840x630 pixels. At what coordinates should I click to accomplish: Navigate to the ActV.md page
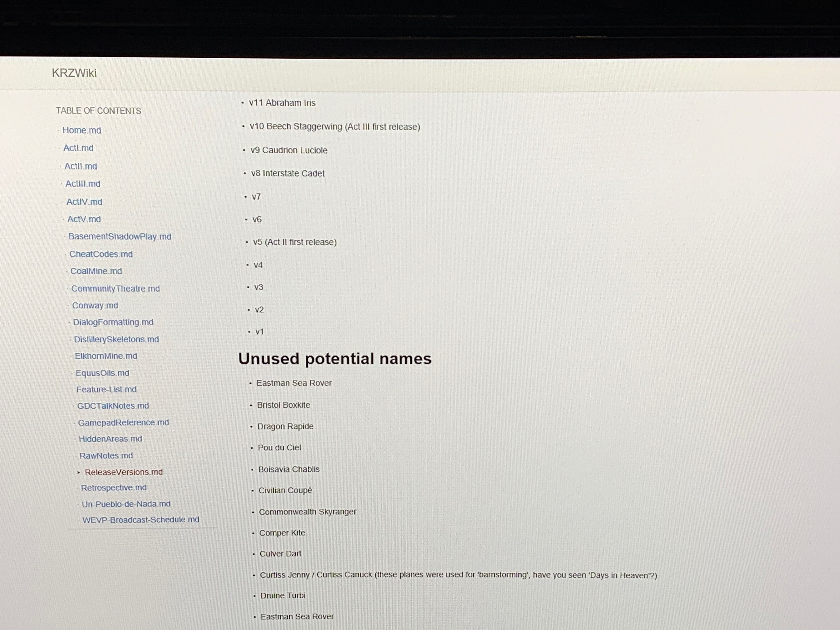(x=84, y=219)
